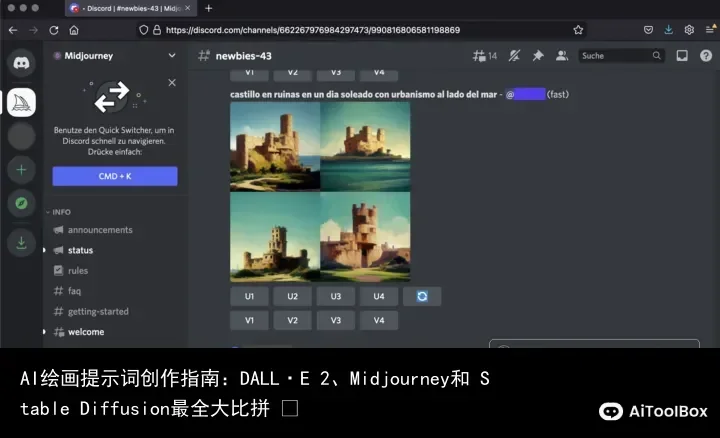Viewport: 720px width, 438px height.
Task: Close the Discord newbies-43 tab
Action: (187, 8)
